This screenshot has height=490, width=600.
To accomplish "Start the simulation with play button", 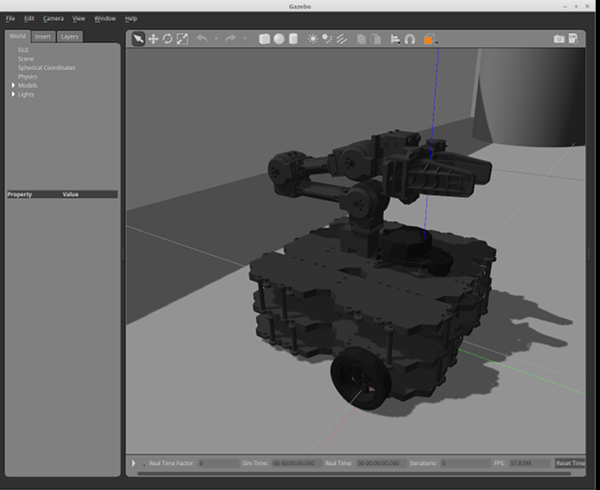I will tap(134, 463).
